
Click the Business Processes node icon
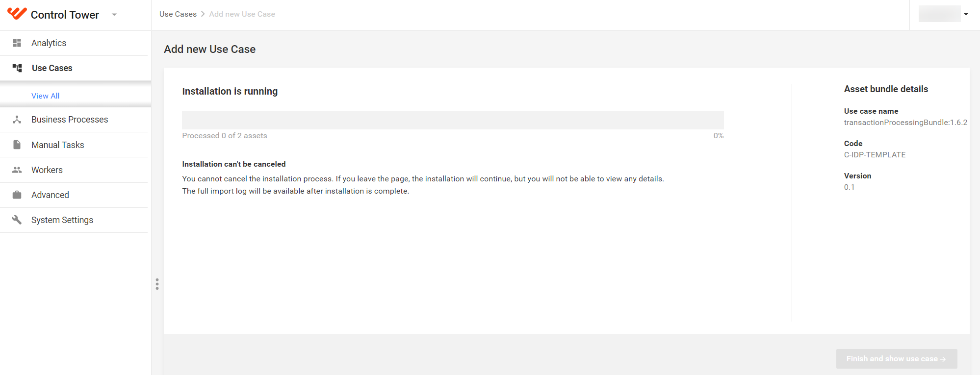click(17, 120)
